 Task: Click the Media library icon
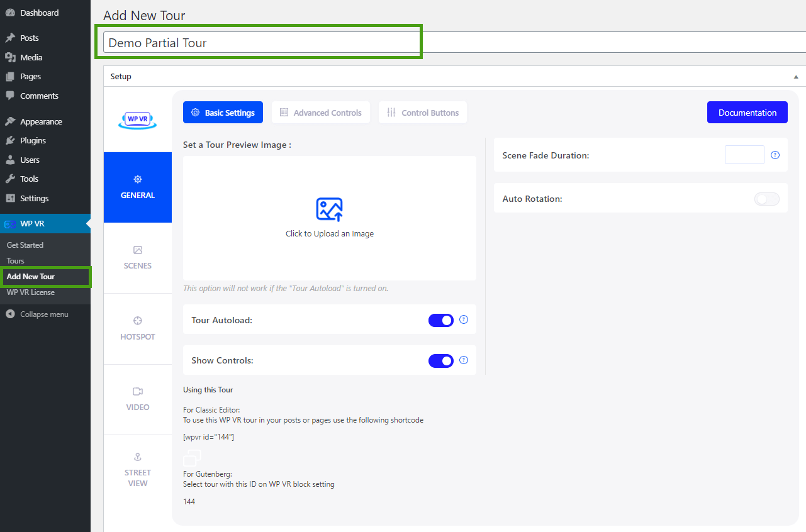coord(10,57)
